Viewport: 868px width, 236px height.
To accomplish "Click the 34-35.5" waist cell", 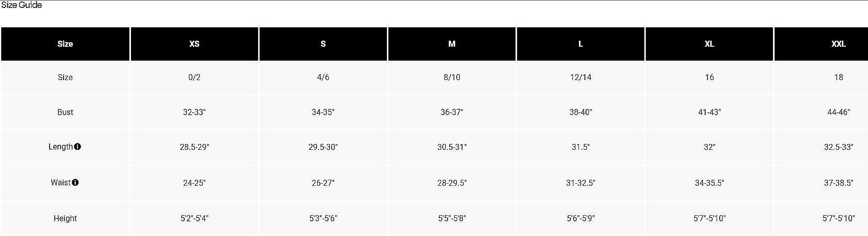I will pos(709,183).
